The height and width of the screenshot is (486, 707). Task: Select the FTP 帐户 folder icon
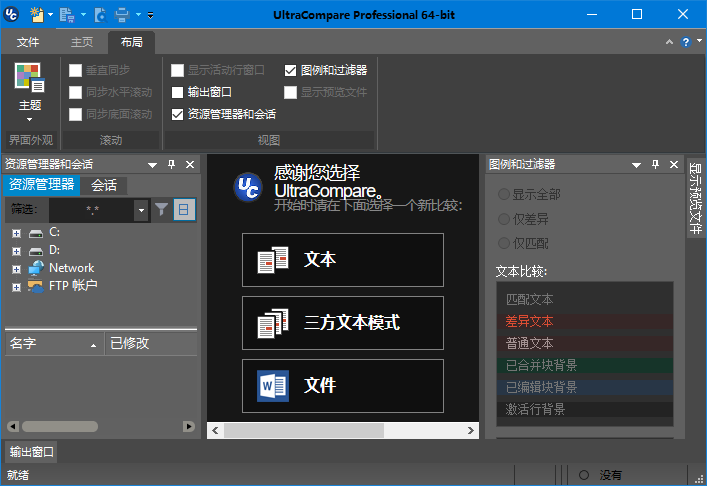(x=36, y=286)
